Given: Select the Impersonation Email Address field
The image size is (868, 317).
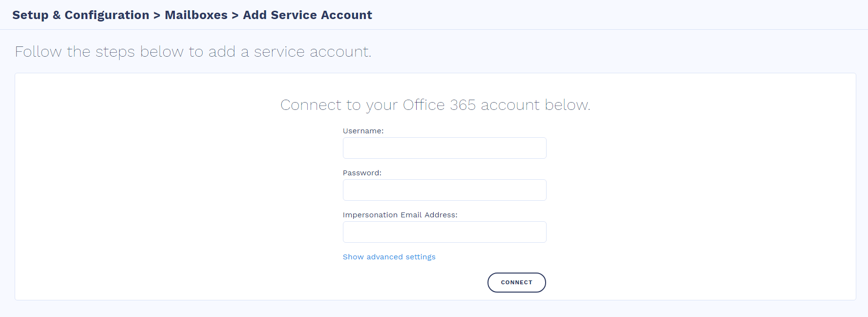Looking at the screenshot, I should point(445,232).
